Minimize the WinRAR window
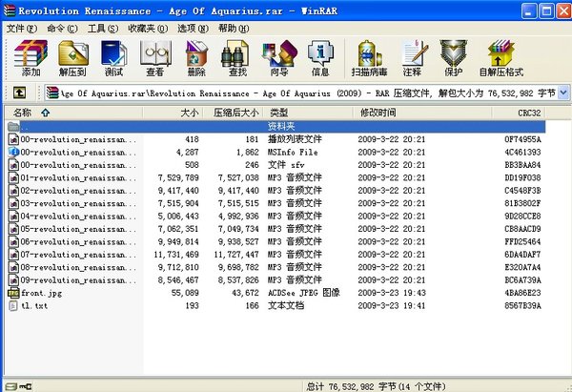This screenshot has width=572, height=392. (529, 10)
